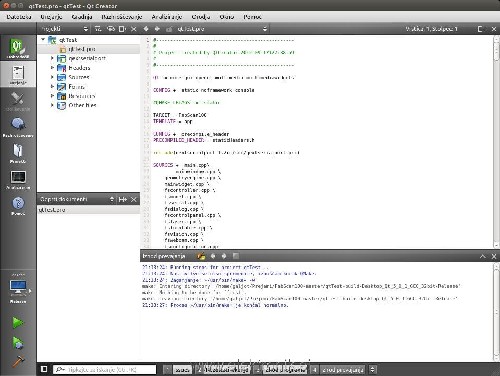
Task: Switch to the Analyze mode in sidebar
Action: (x=18, y=180)
